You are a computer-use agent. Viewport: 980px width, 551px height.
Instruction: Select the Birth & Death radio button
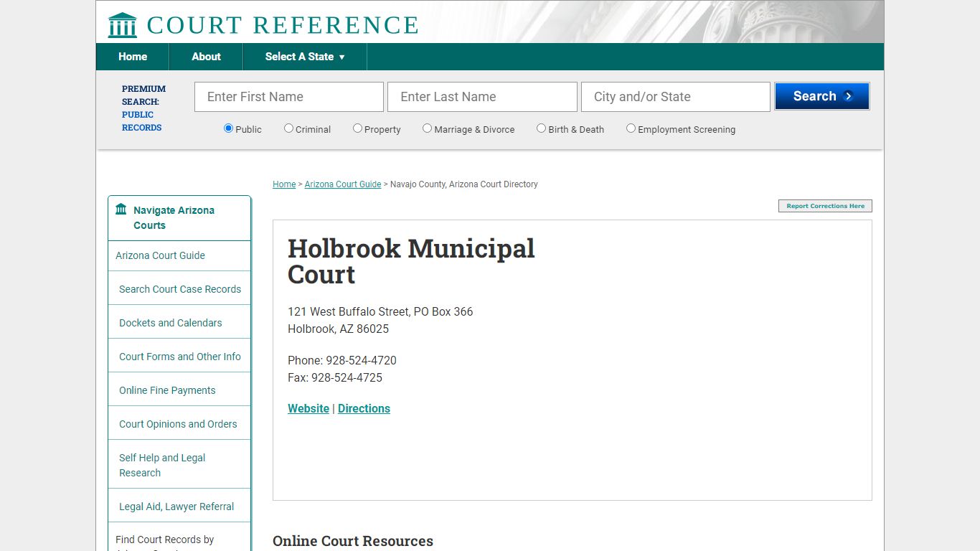(x=541, y=128)
